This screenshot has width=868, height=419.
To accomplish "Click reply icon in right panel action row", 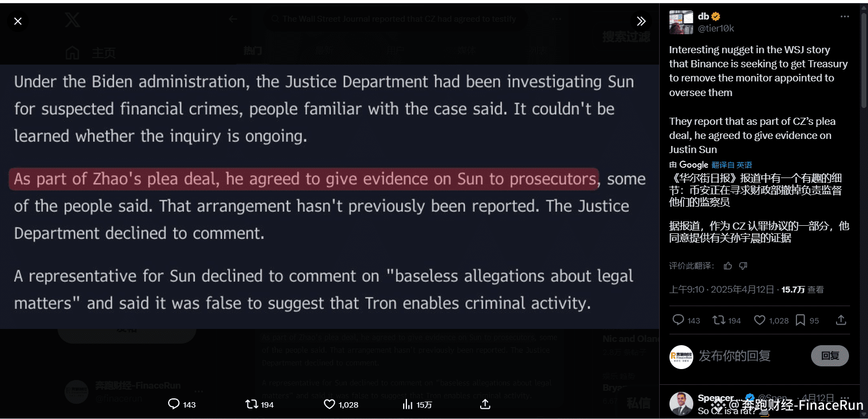I will point(678,320).
